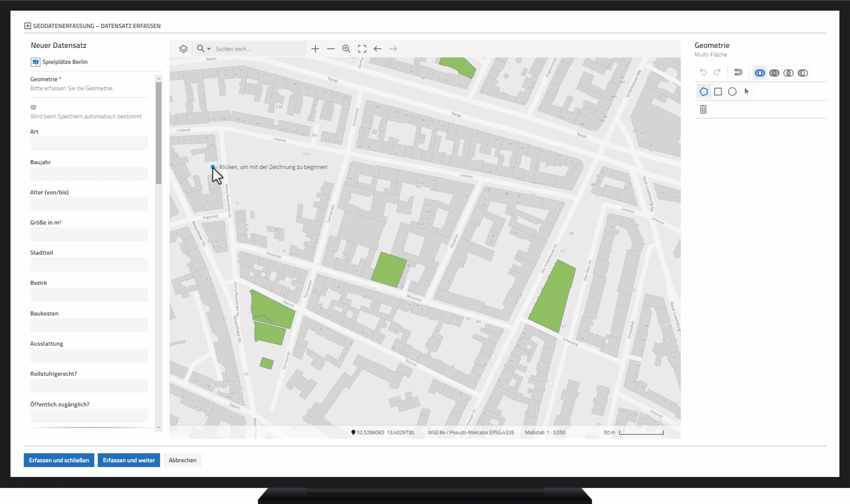
Task: Select the left-shaded difference mode icon
Action: [803, 73]
